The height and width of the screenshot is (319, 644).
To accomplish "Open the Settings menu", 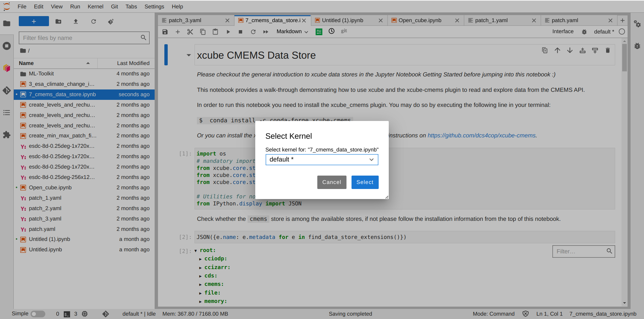I will [154, 6].
